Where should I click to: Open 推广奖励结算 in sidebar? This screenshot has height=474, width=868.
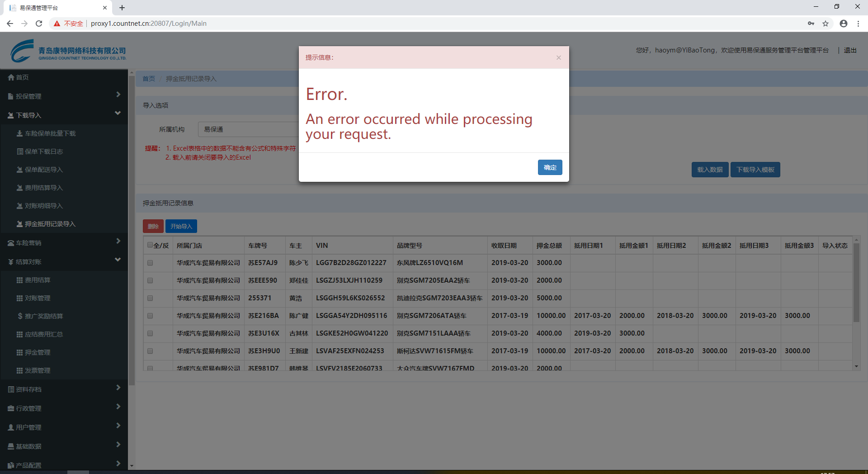coord(43,316)
